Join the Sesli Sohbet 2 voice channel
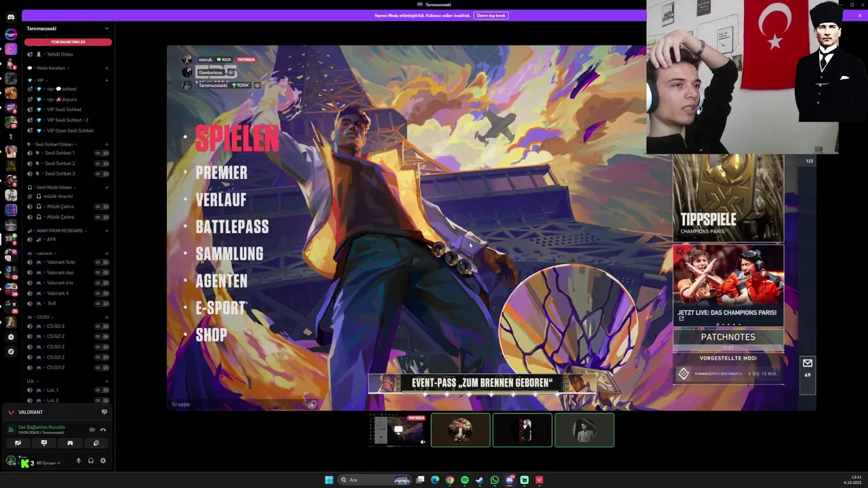Screen dimensions: 868x488 click(x=68, y=163)
